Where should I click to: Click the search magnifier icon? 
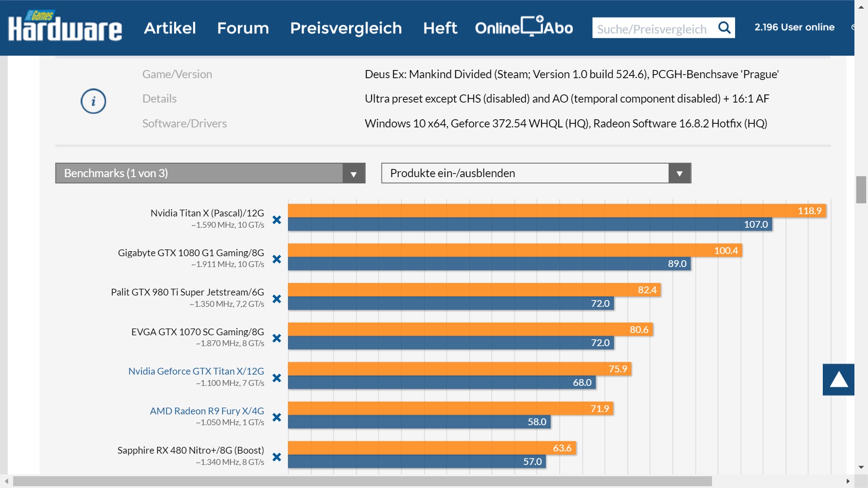coord(724,28)
